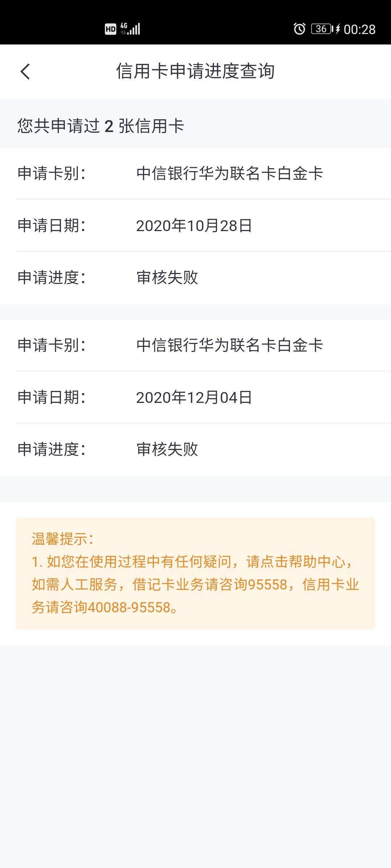The image size is (391, 868).
Task: Select the page title 信用卡申请进度查询
Action: pyautogui.click(x=195, y=71)
